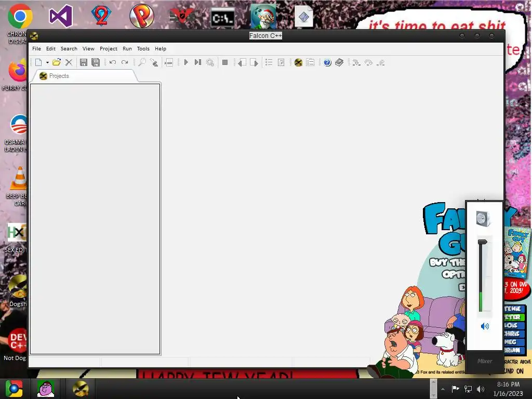Open the Tools menu
Viewport: 532px width, 399px height.
coord(143,48)
